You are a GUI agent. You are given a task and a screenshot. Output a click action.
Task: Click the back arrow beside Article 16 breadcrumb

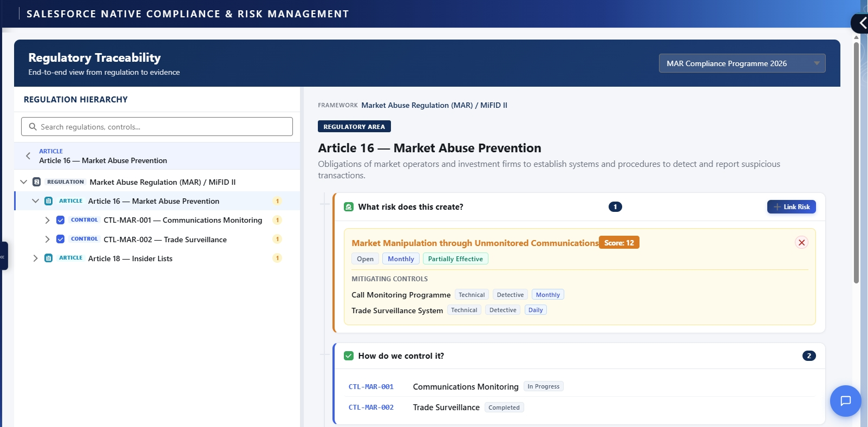coord(28,156)
